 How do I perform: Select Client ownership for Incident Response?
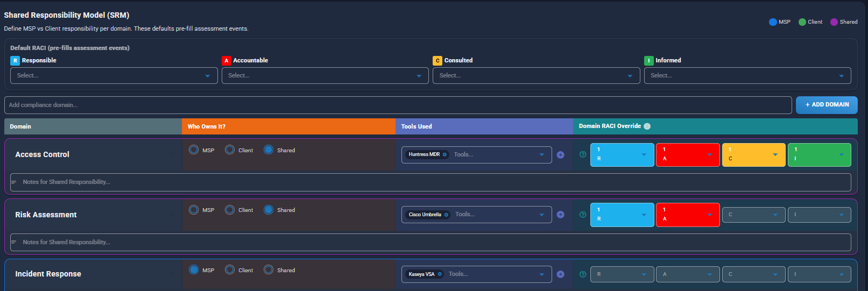click(x=230, y=269)
